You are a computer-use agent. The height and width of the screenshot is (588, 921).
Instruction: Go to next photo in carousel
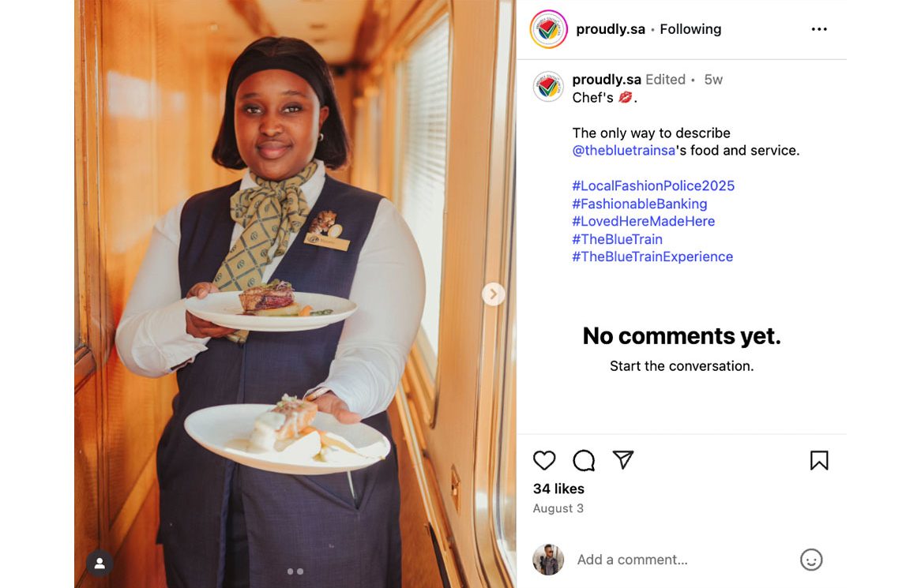coord(494,294)
